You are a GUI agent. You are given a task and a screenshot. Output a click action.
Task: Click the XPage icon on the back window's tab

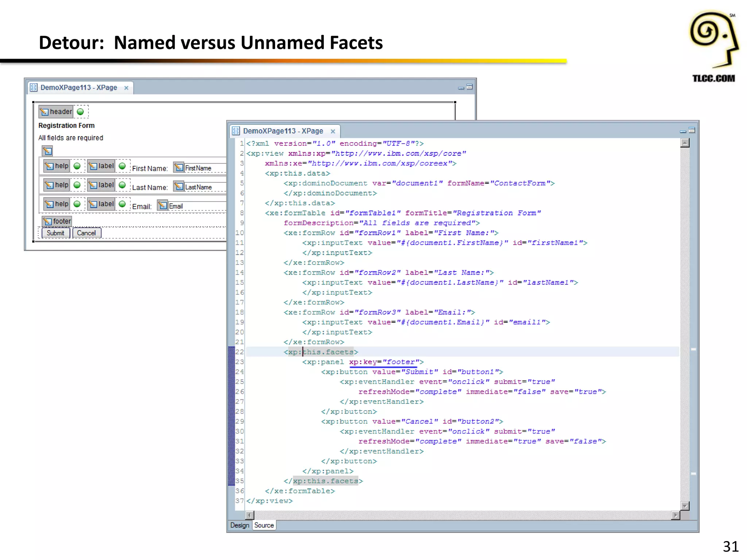point(34,87)
